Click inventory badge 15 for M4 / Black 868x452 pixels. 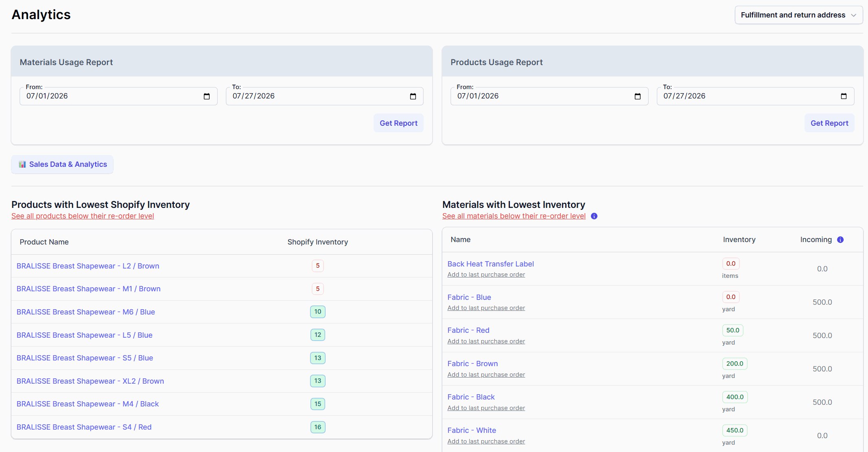coord(318,404)
